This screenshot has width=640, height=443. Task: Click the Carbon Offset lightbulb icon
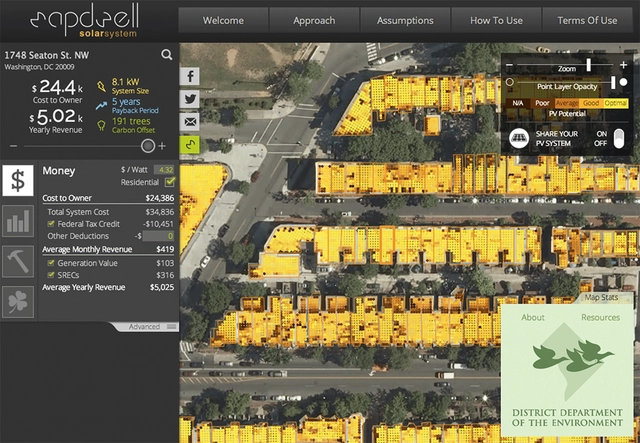point(101,125)
